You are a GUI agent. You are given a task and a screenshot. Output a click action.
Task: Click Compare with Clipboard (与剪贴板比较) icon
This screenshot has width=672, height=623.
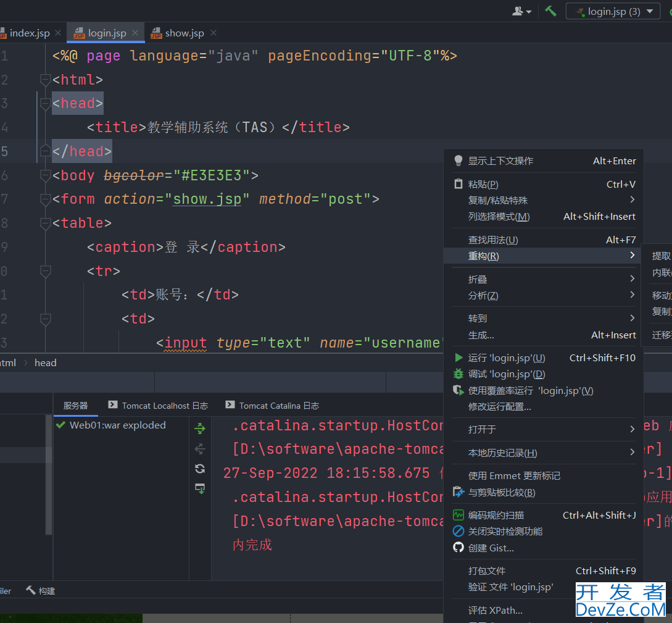458,492
